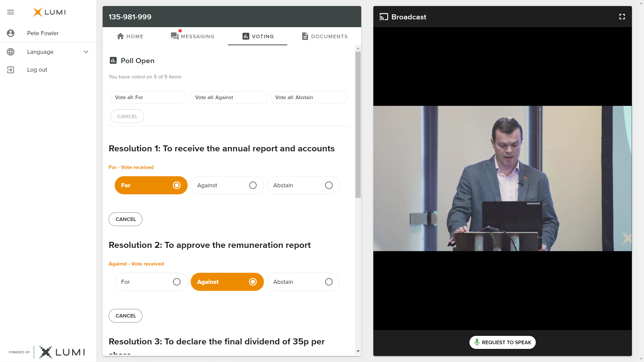Click scrollbar up arrow in voting panel
This screenshot has width=644, height=362.
pos(358,49)
